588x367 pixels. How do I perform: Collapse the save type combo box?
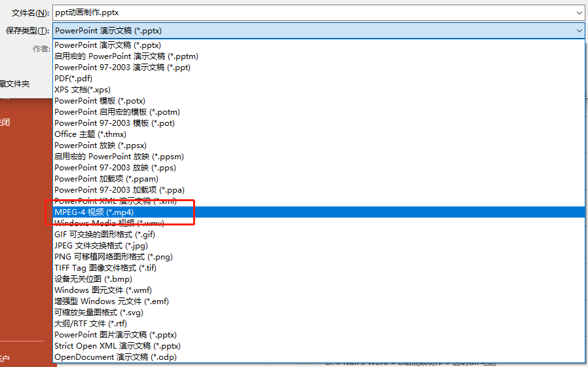pyautogui.click(x=579, y=31)
